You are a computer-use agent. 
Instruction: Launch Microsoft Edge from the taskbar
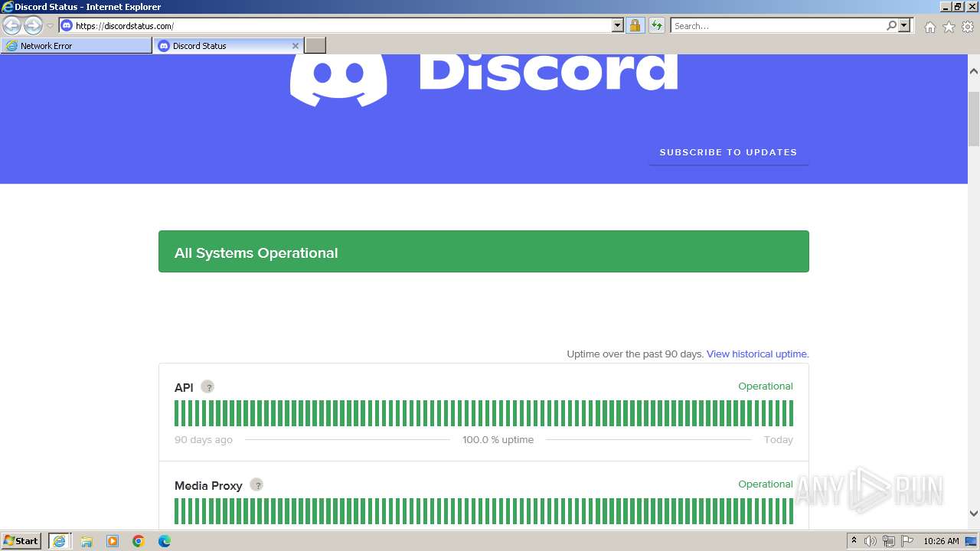tap(165, 541)
